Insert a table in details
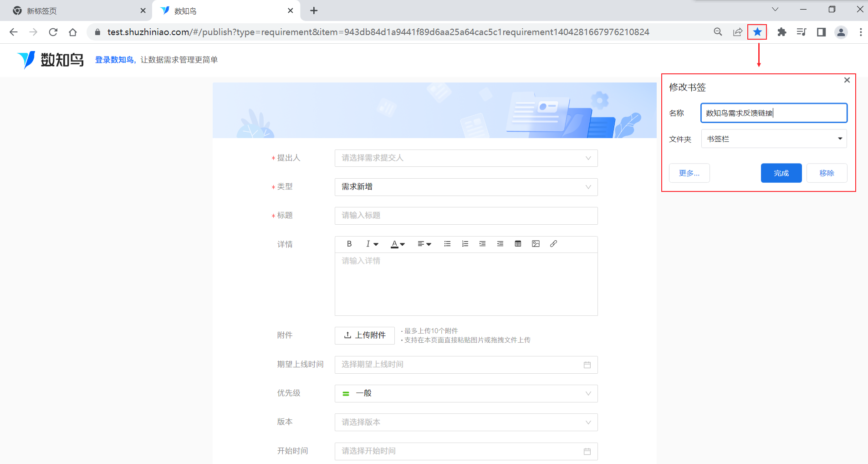 pos(518,244)
